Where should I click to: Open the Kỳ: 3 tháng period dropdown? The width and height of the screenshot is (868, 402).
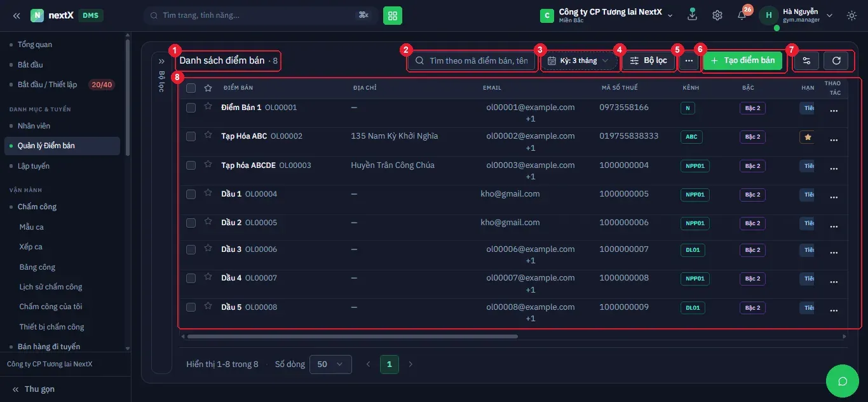click(578, 60)
